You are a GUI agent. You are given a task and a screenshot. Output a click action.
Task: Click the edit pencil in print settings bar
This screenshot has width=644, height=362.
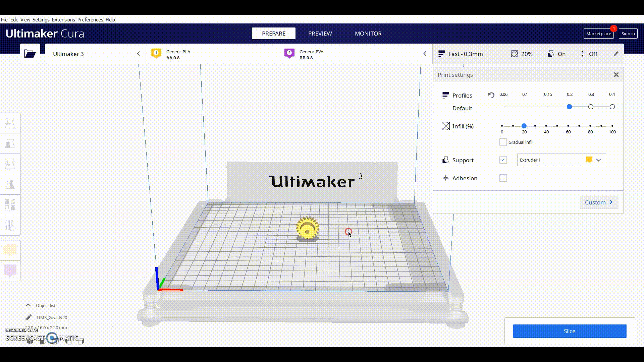616,54
